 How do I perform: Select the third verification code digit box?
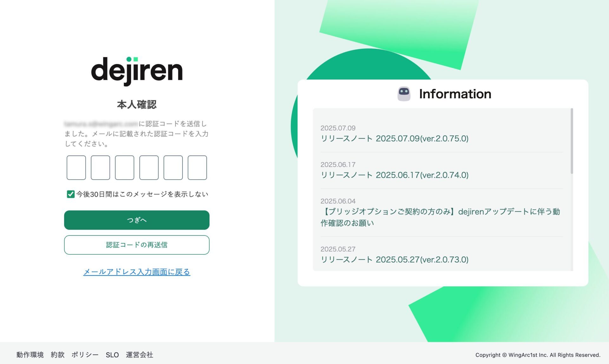(x=124, y=168)
